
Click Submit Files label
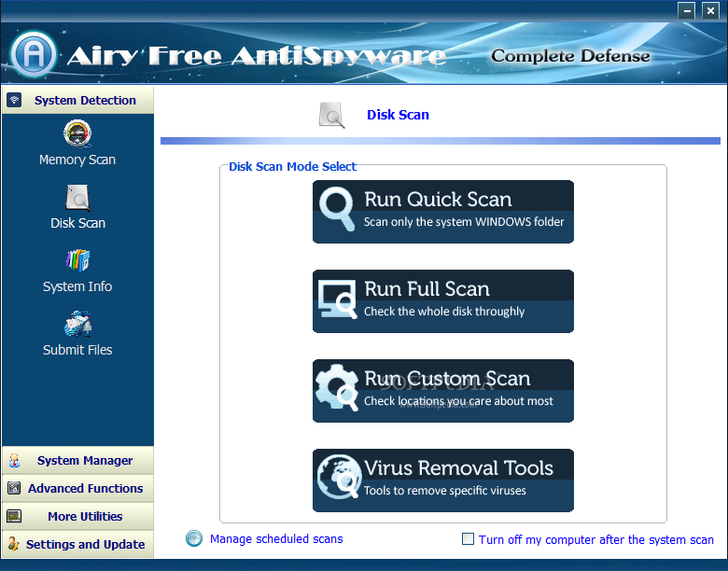[77, 350]
